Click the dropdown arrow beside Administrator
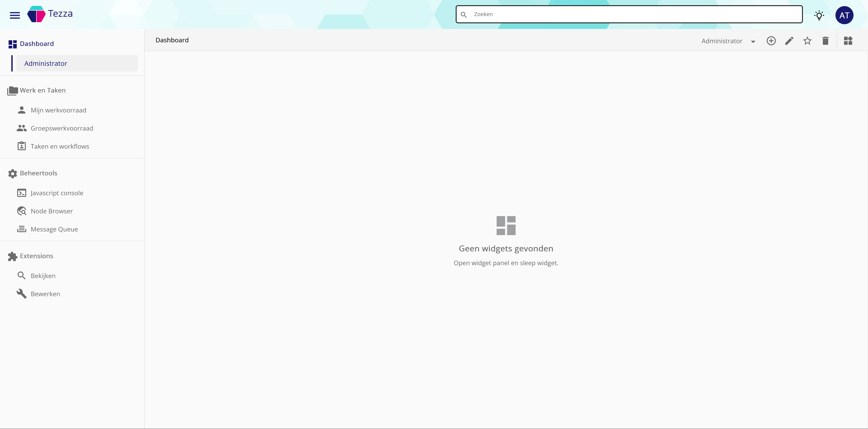Screen dimensions: 868x429 (753, 41)
